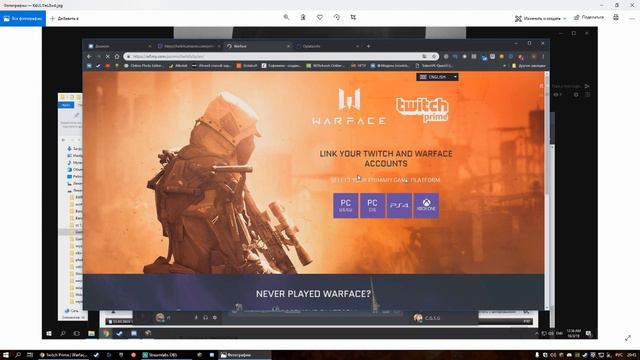
Task: Open the Photos more options ellipsis menu
Action: click(x=632, y=18)
